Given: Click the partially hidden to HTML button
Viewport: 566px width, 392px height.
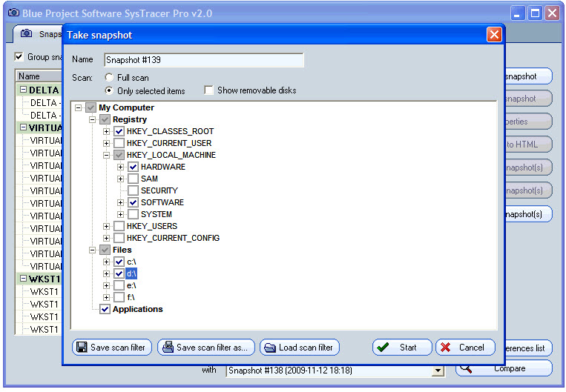Looking at the screenshot, I should click(x=528, y=144).
